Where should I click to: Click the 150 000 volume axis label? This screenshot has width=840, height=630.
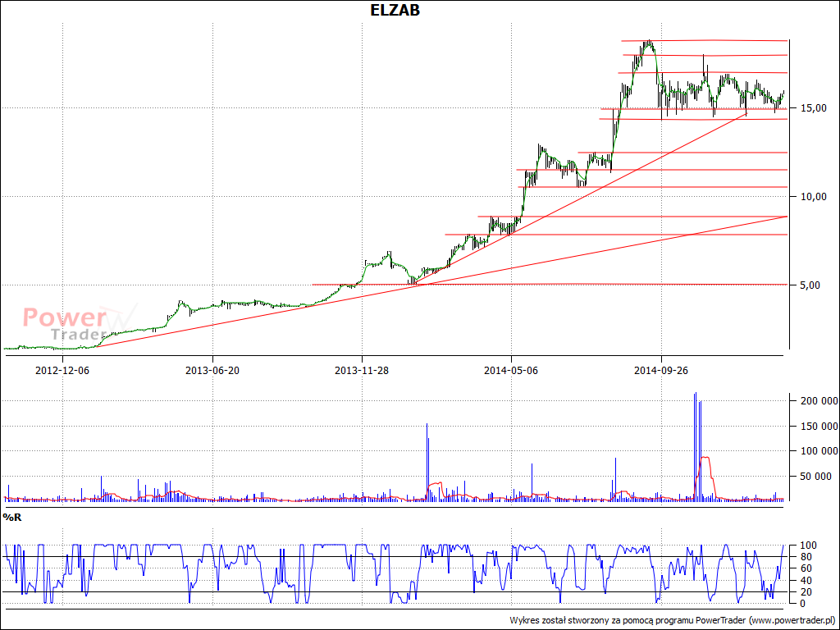[x=818, y=426]
